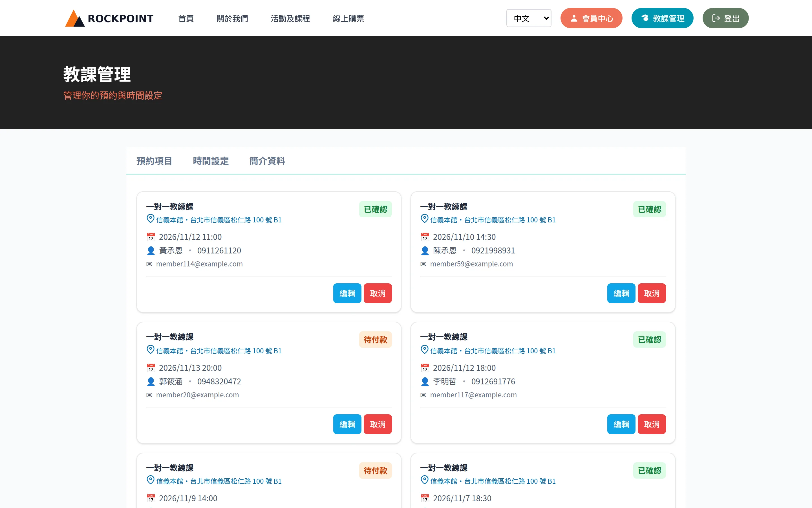Image resolution: width=812 pixels, height=508 pixels.
Task: Switch to the 時間設定 tab
Action: [211, 161]
